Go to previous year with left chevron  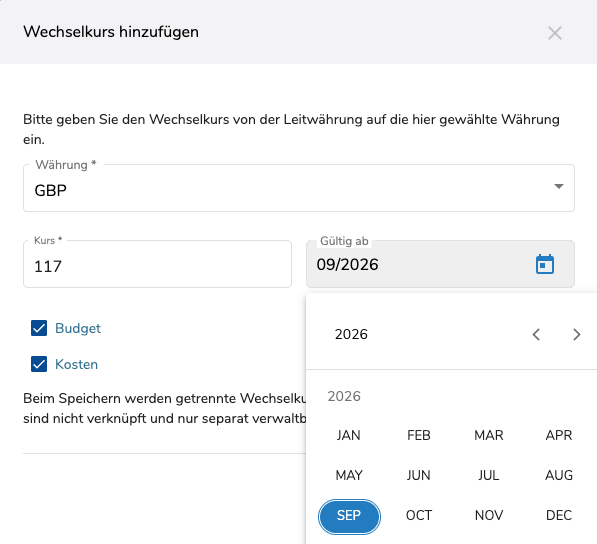[536, 335]
